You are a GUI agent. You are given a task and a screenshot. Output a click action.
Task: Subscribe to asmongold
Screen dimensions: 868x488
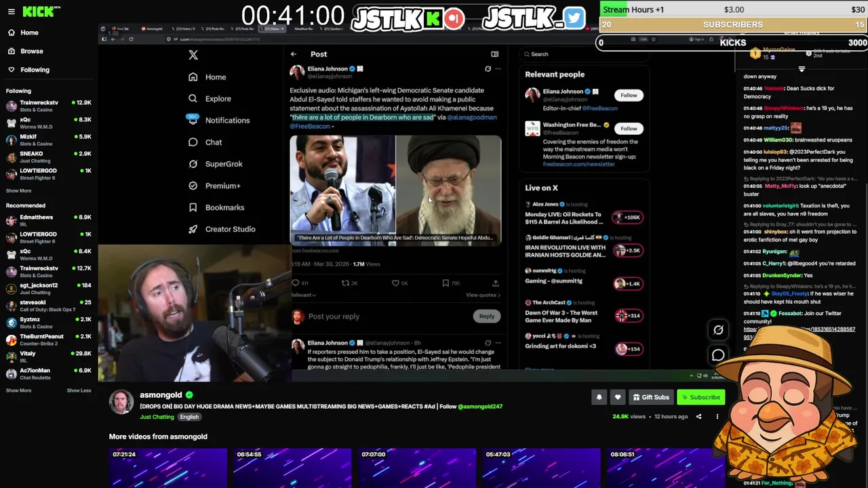pos(701,397)
